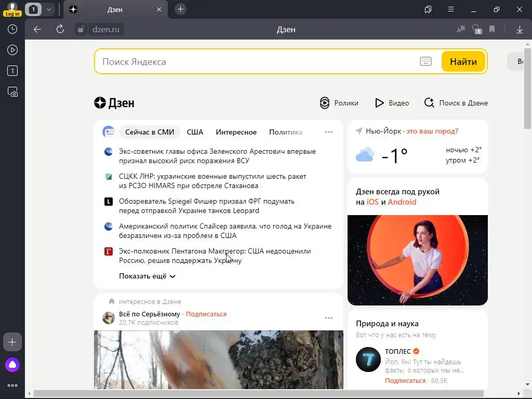Open Арестович news headline
This screenshot has height=399, width=532.
tap(217, 156)
